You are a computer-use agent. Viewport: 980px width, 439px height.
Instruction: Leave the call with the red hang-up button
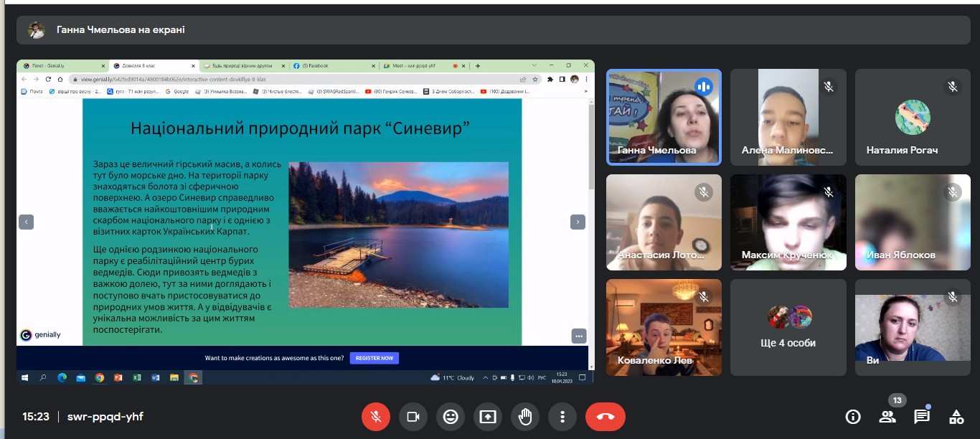605,416
